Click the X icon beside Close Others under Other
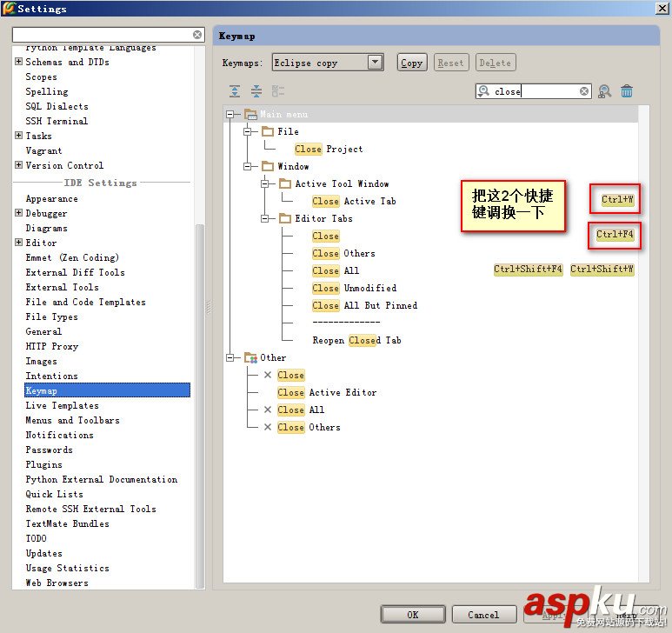The width and height of the screenshot is (672, 633). pos(268,427)
